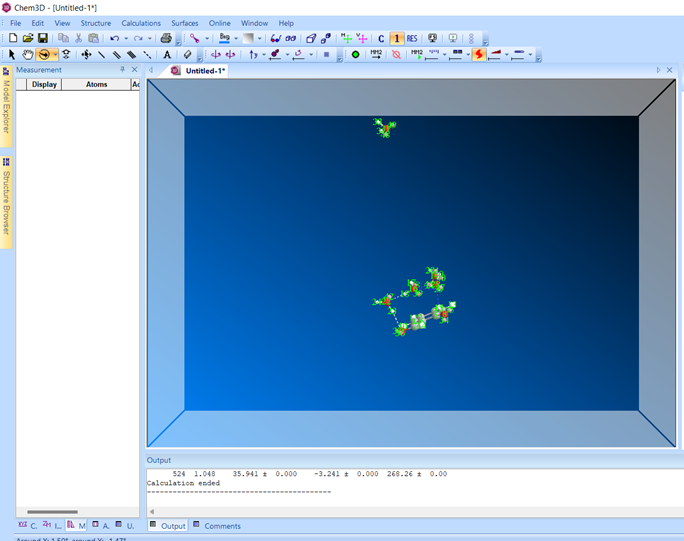Toggle atom symbols with C button
684x541 pixels.
(x=381, y=38)
